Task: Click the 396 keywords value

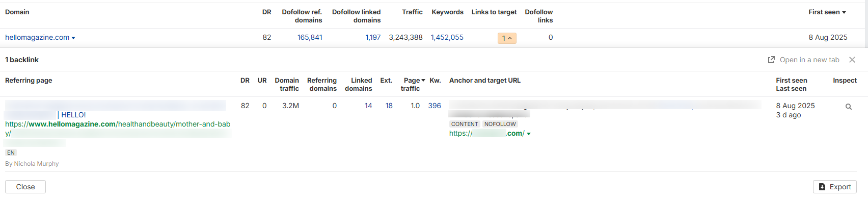Action: click(x=435, y=106)
